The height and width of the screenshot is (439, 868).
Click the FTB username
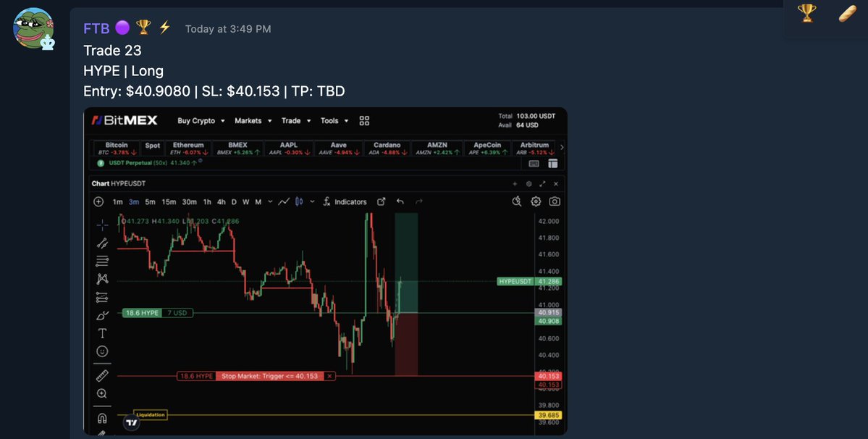pos(96,28)
